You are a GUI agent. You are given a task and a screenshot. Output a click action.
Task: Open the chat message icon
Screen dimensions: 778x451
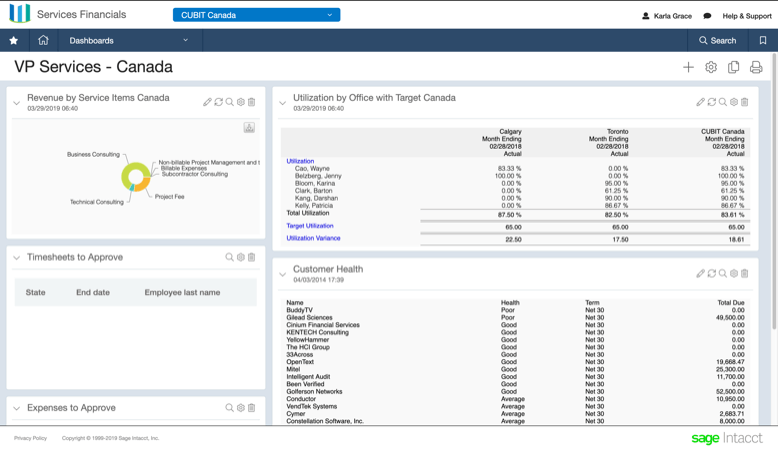pyautogui.click(x=708, y=16)
